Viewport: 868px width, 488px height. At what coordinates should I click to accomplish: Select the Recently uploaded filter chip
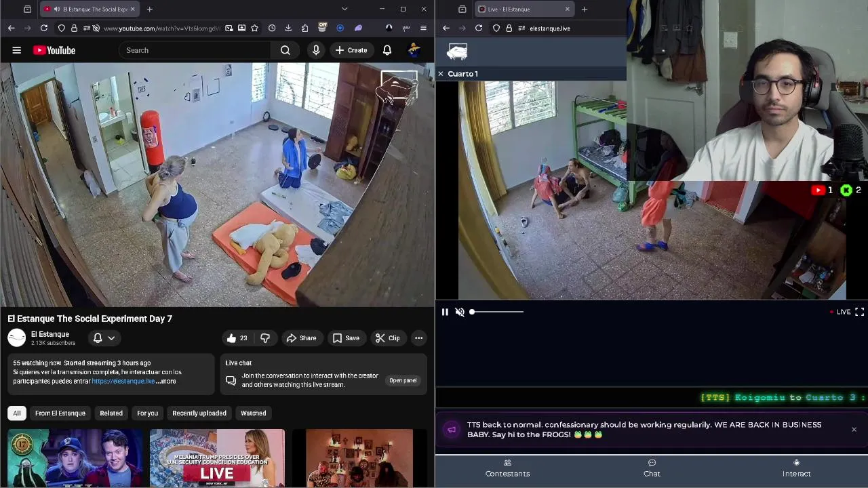[199, 413]
